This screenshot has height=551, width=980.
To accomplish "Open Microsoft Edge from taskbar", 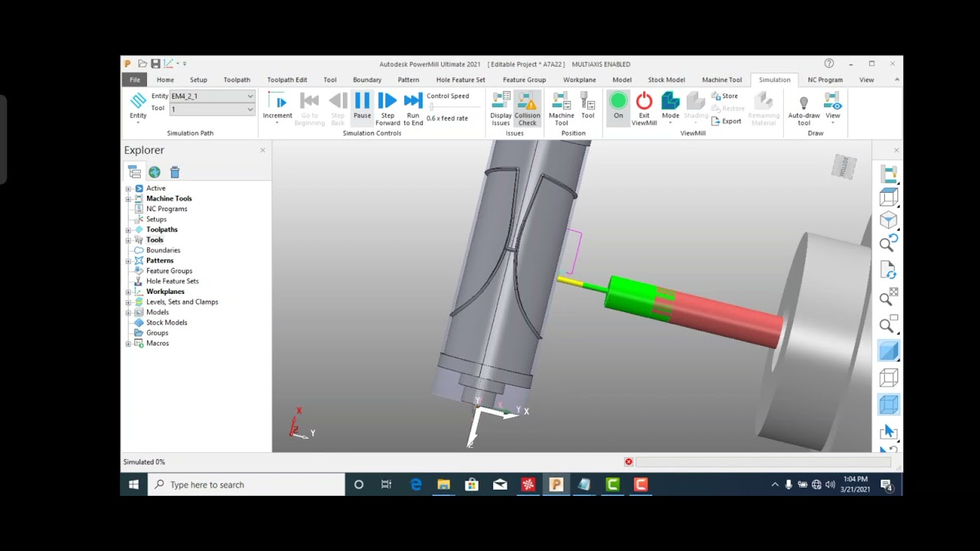I will 416,484.
